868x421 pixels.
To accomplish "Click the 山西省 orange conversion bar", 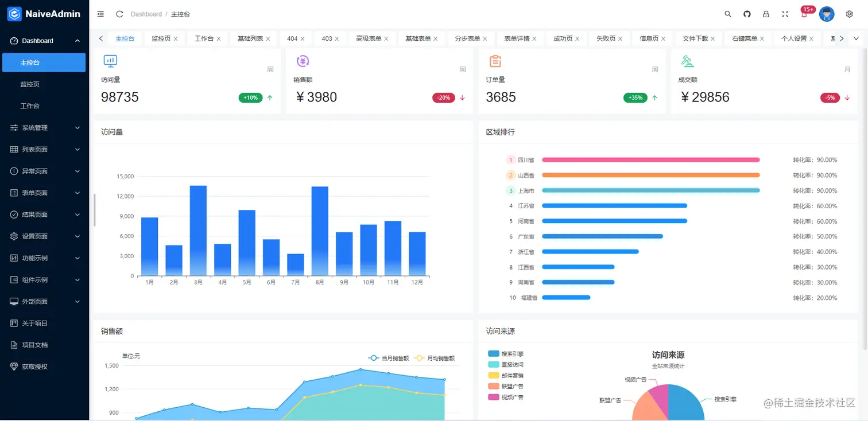I will [x=651, y=175].
